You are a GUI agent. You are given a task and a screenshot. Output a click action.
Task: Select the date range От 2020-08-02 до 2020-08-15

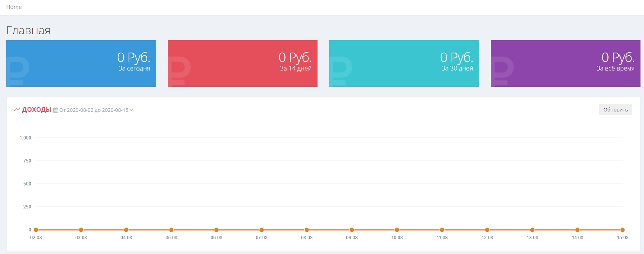(x=94, y=110)
